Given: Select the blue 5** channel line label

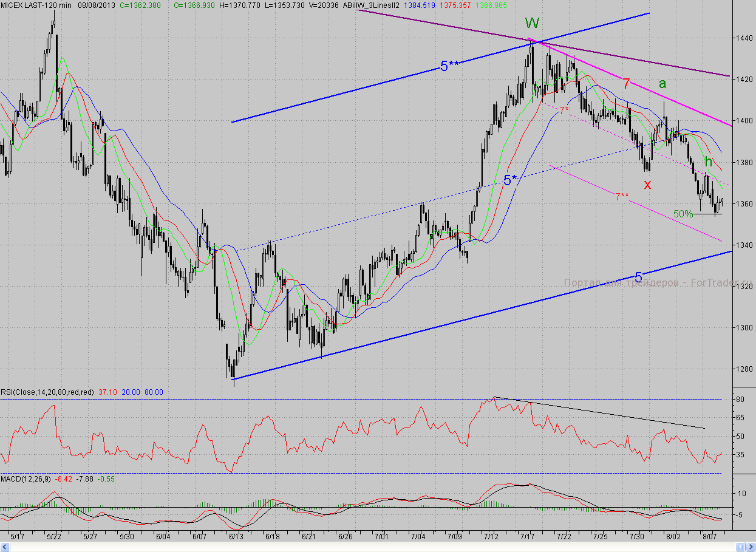Looking at the screenshot, I should point(449,67).
